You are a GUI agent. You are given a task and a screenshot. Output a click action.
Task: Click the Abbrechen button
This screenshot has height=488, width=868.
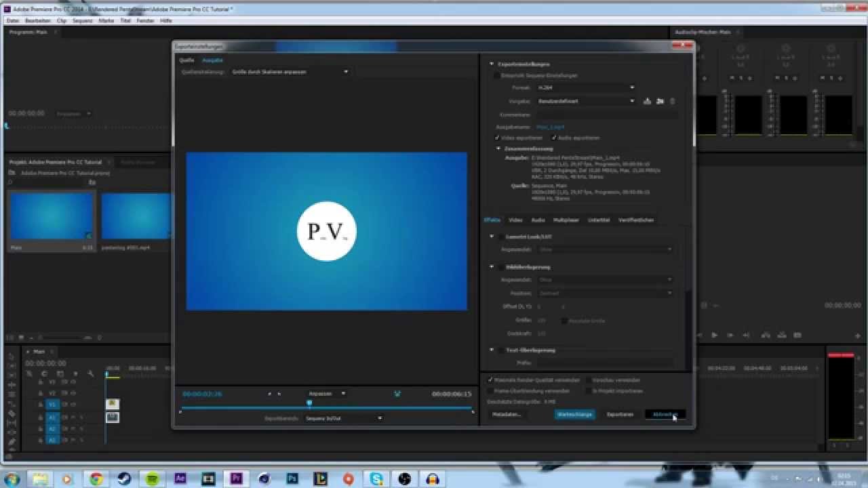[665, 414]
